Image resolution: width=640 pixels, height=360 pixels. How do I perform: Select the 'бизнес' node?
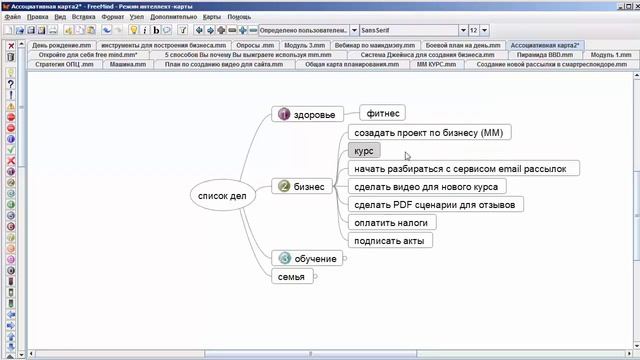302,186
